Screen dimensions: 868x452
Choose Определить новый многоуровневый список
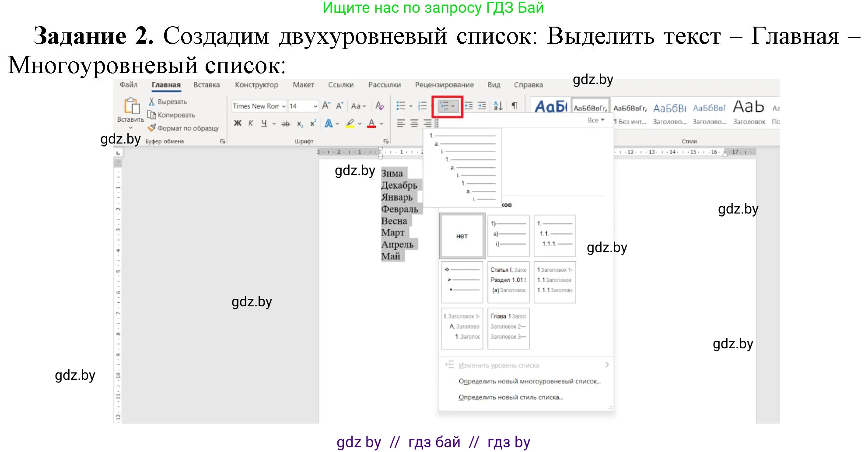[529, 381]
